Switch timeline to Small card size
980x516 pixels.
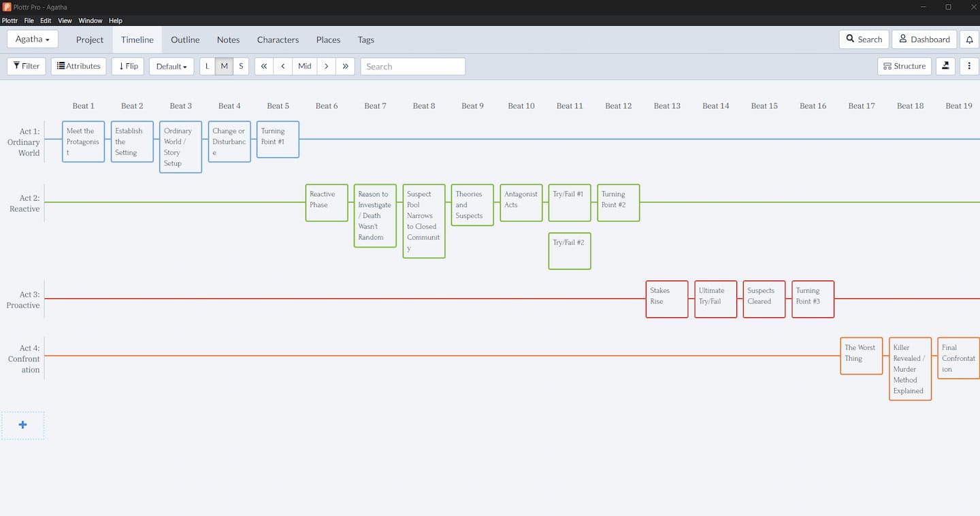[241, 66]
